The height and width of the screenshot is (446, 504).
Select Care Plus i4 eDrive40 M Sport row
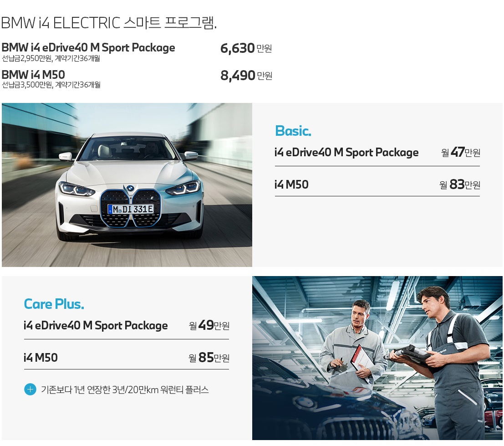coord(127,325)
